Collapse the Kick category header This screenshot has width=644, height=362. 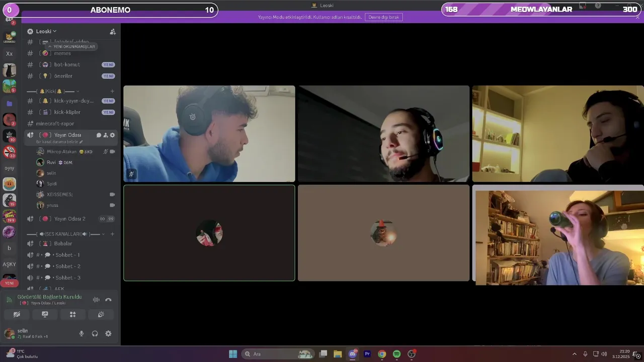point(53,91)
